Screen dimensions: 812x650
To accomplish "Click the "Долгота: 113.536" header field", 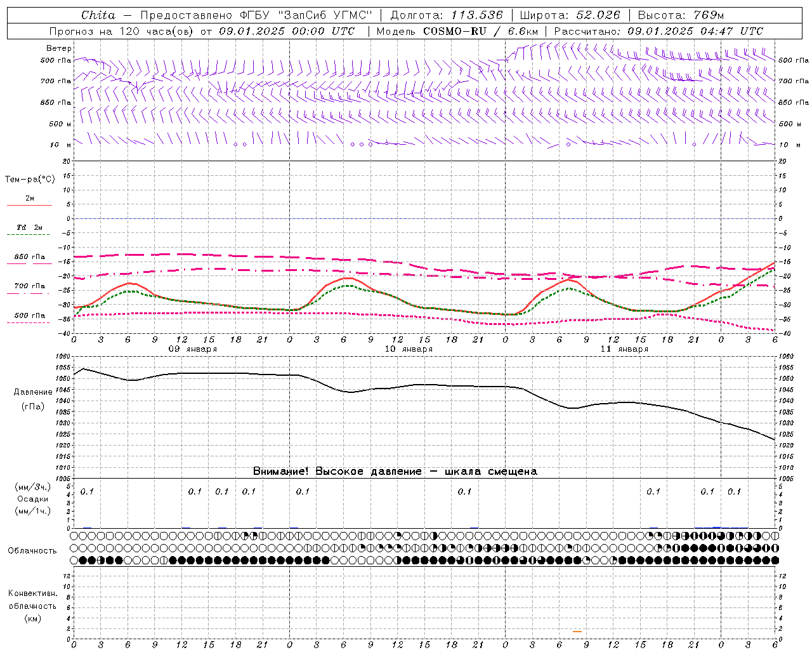I will [x=447, y=15].
